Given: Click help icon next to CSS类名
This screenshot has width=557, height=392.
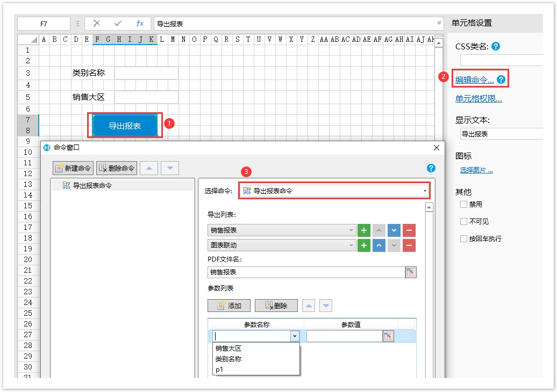Looking at the screenshot, I should click(x=496, y=47).
